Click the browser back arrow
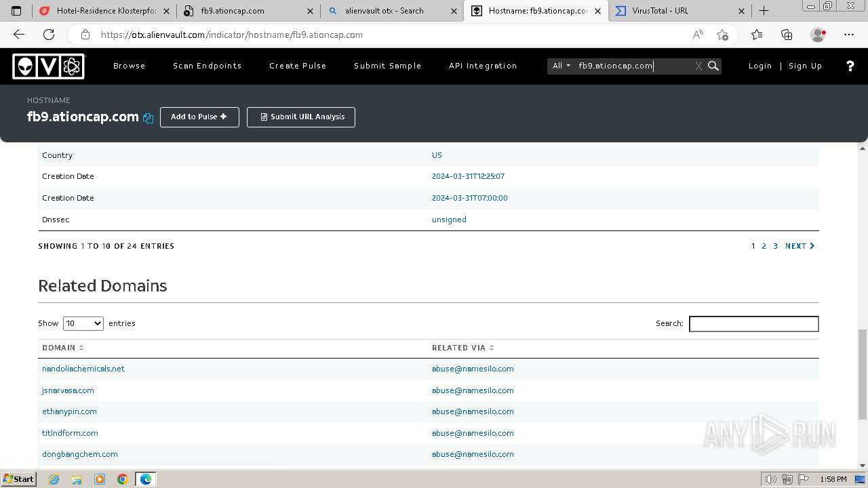The width and height of the screenshot is (868, 488). [x=19, y=35]
